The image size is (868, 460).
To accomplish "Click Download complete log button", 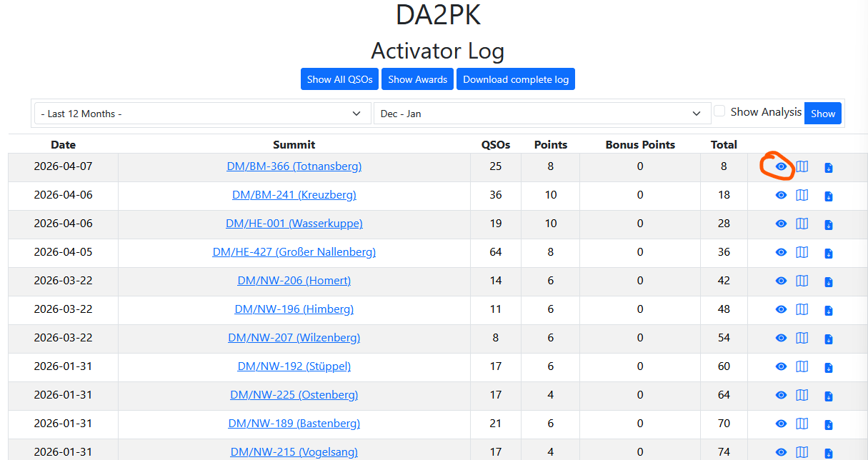I will point(515,79).
